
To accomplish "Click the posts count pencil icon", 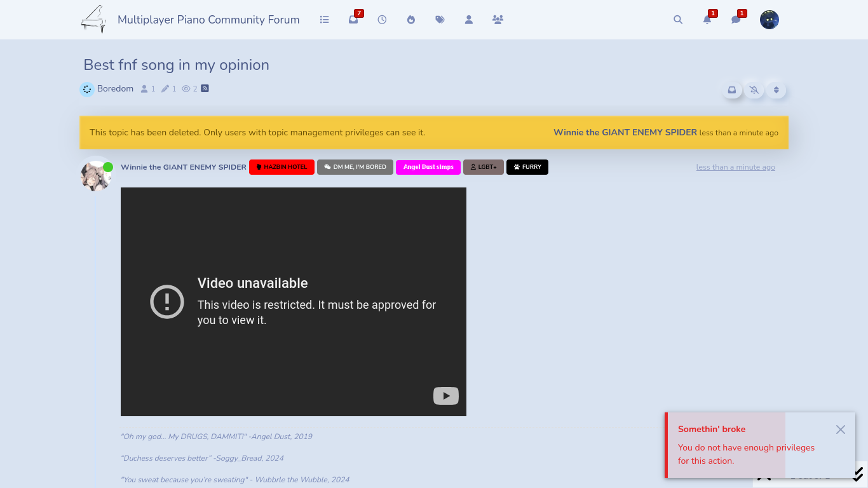I will point(165,89).
